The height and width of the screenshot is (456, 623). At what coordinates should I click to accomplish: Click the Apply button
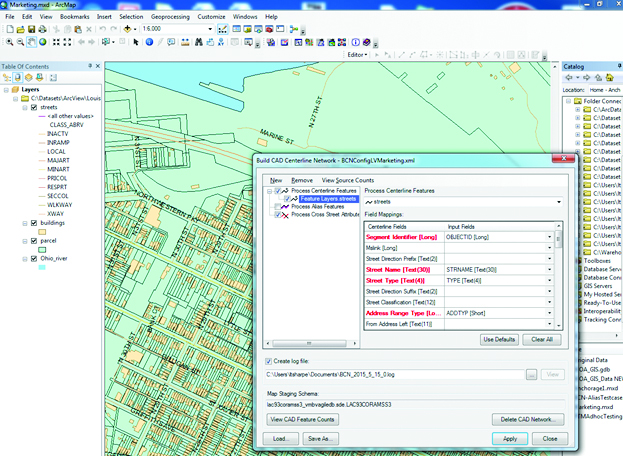pyautogui.click(x=510, y=439)
